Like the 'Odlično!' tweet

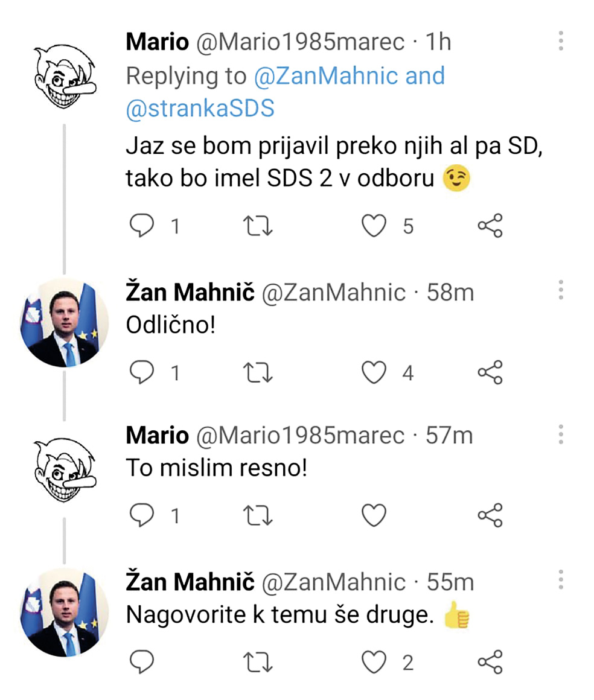coord(374,373)
